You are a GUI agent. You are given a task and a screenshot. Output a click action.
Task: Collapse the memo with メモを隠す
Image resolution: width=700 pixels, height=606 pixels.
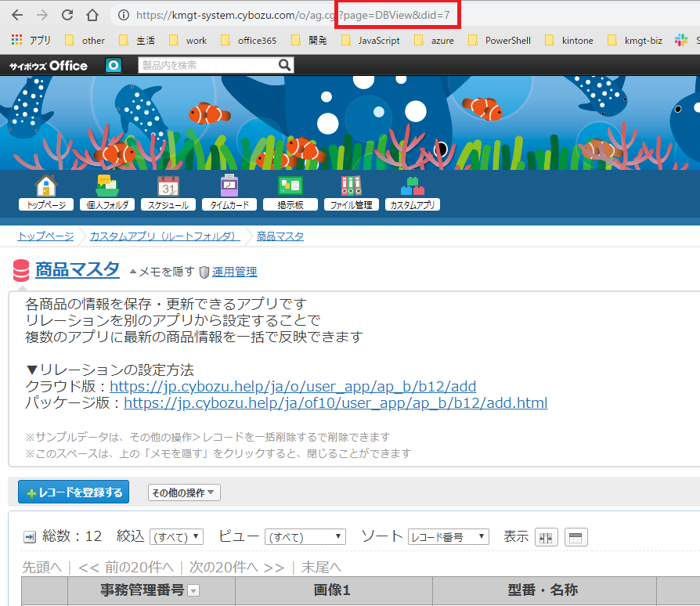pos(162,272)
